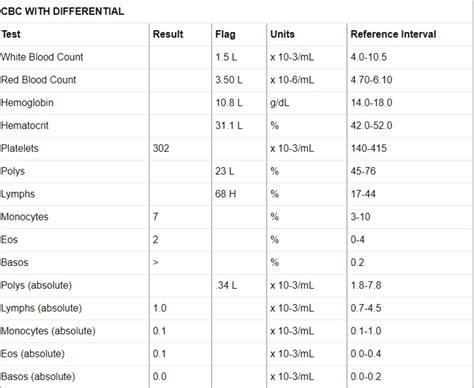Click the CBC WITH DIFFERENTIAL heading
Screen dimensions: 474x388
coord(62,11)
